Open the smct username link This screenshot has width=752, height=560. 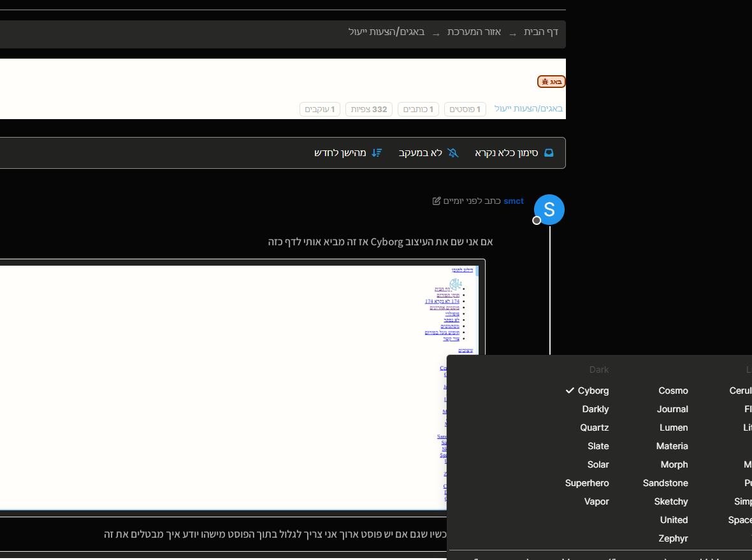coord(513,201)
